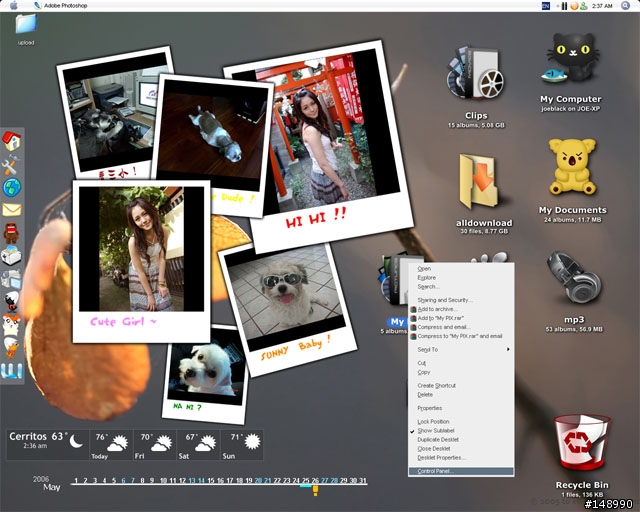Screen dimensions: 640x512
Task: Open the mp3 headphones icon
Action: tap(574, 277)
